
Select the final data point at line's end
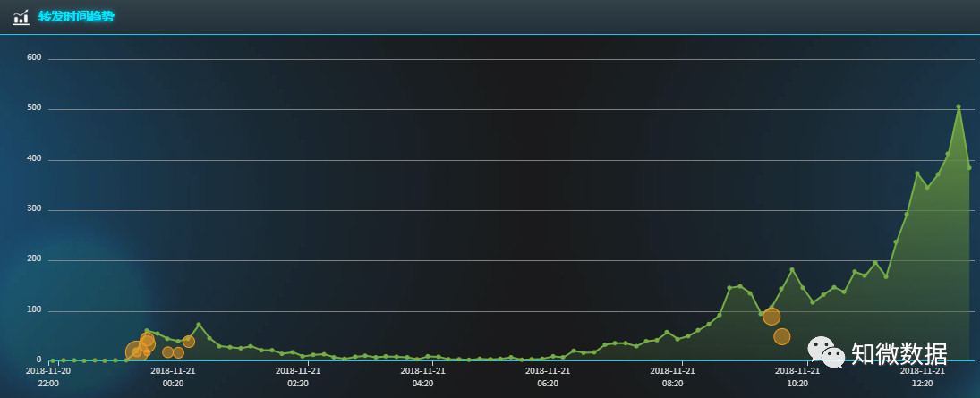coord(968,167)
